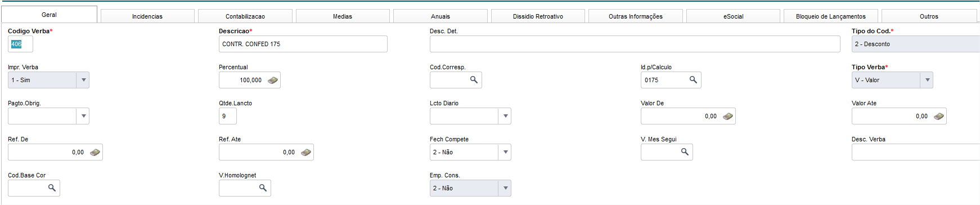The image size is (980, 205).
Task: Open the Fech Compete dropdown
Action: (x=505, y=152)
